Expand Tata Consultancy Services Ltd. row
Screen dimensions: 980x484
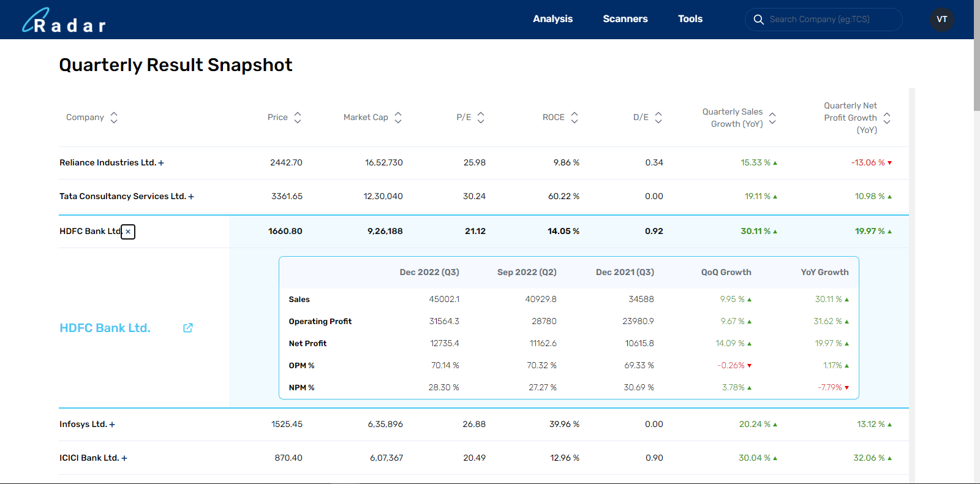coord(191,197)
